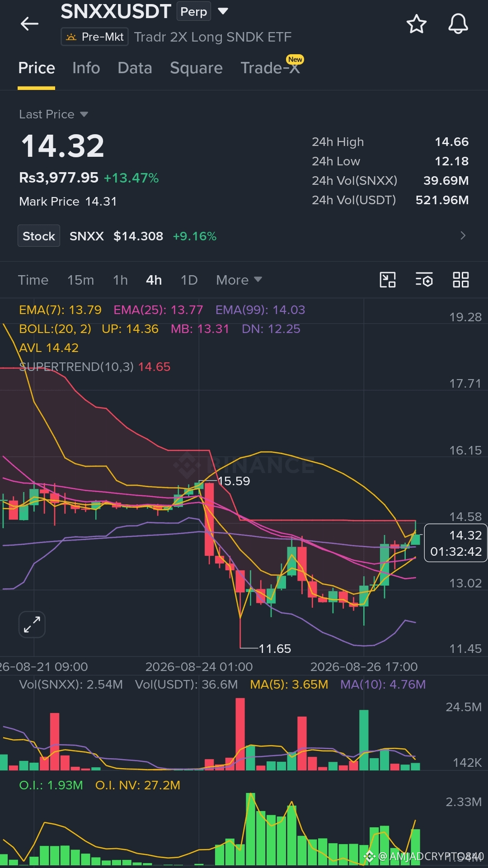Expand the Last Price dropdown
The width and height of the screenshot is (488, 868).
[84, 114]
